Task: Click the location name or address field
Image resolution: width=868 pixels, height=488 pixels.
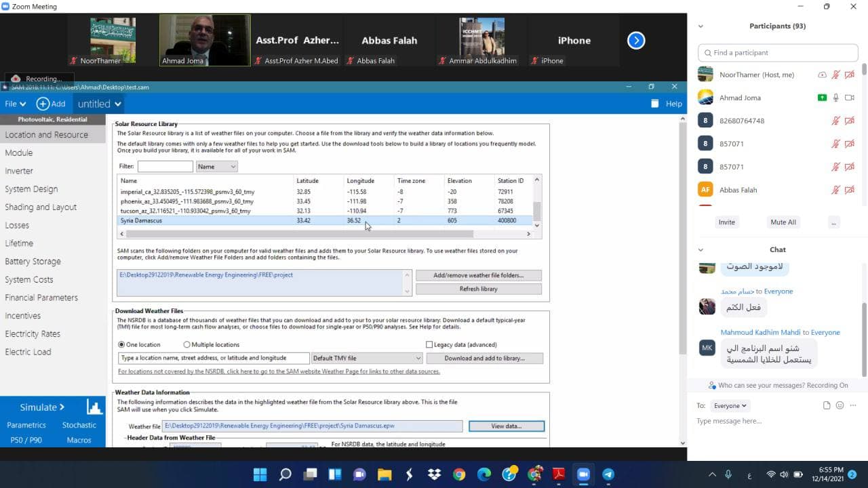Action: click(x=213, y=358)
